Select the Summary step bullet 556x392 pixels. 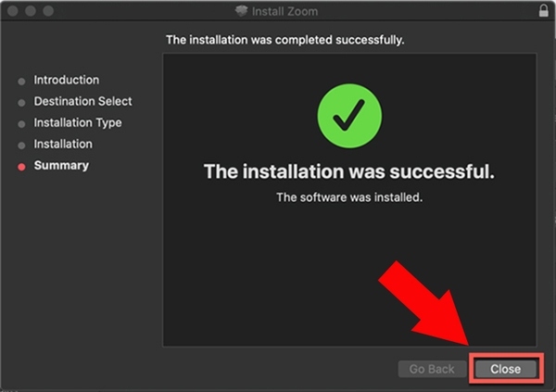21,167
